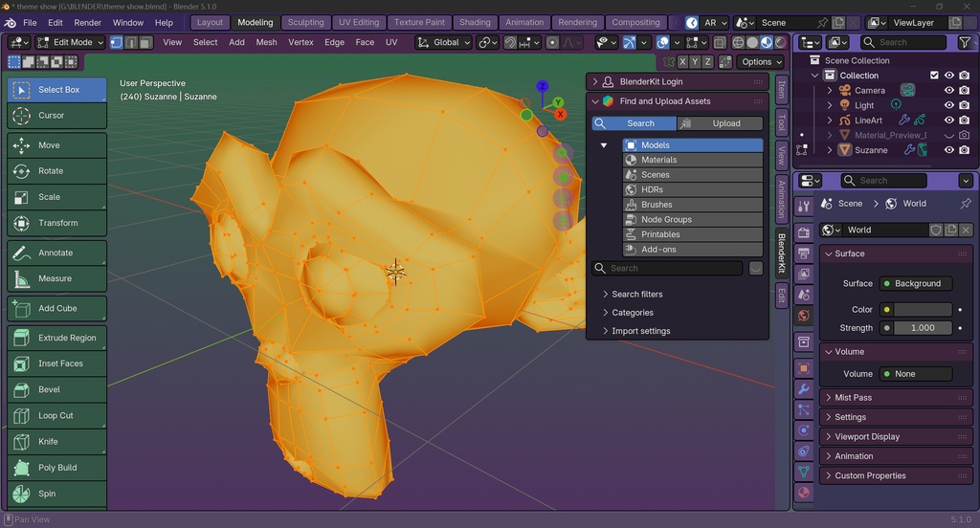This screenshot has width=980, height=528.
Task: Open the Tool properties tab icon
Action: pyautogui.click(x=804, y=206)
